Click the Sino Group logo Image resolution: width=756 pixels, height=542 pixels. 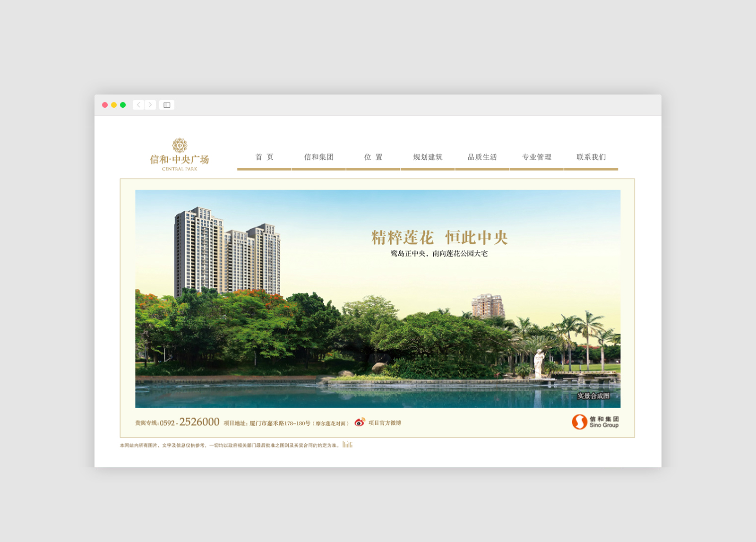(x=595, y=422)
